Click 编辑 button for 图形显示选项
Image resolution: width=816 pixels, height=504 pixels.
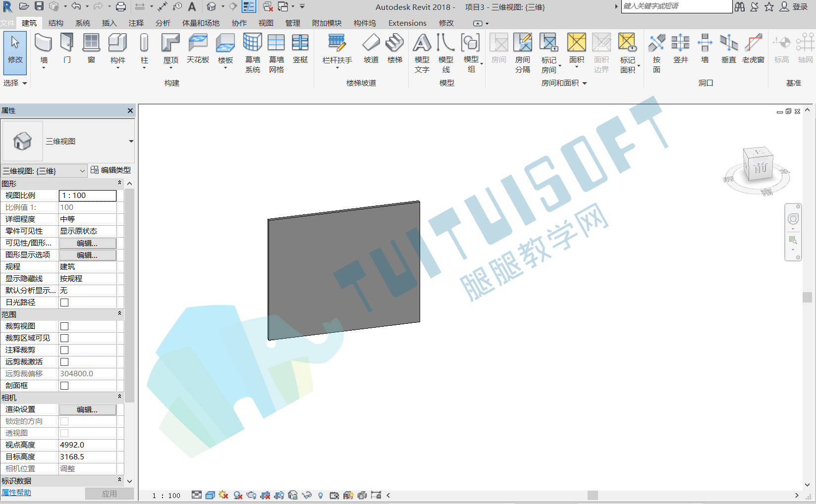tap(88, 255)
